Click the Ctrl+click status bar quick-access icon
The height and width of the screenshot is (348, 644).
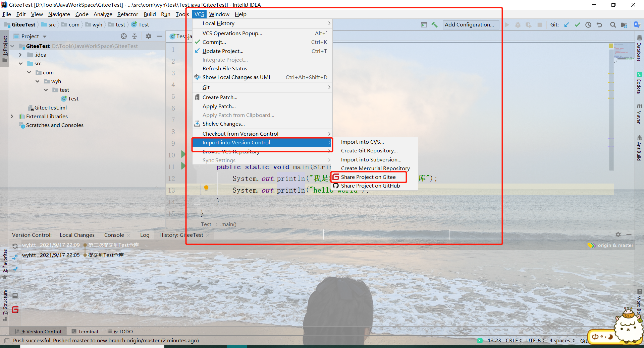[x=7, y=341]
